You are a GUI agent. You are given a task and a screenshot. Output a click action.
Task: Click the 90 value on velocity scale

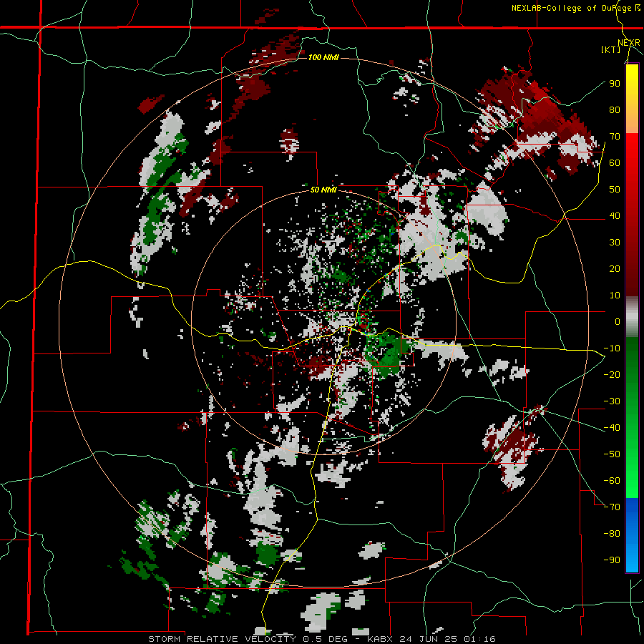[615, 84]
